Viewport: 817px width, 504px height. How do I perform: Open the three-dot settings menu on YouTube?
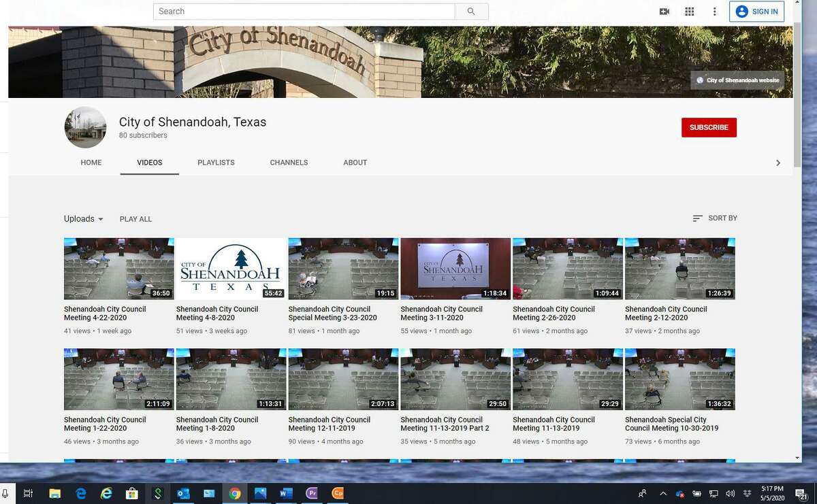point(714,12)
